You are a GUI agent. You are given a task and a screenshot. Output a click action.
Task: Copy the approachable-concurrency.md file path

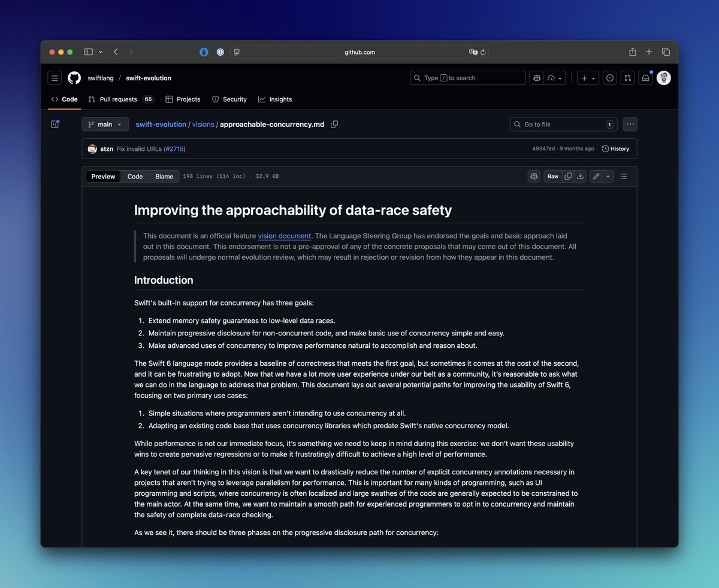pos(334,124)
